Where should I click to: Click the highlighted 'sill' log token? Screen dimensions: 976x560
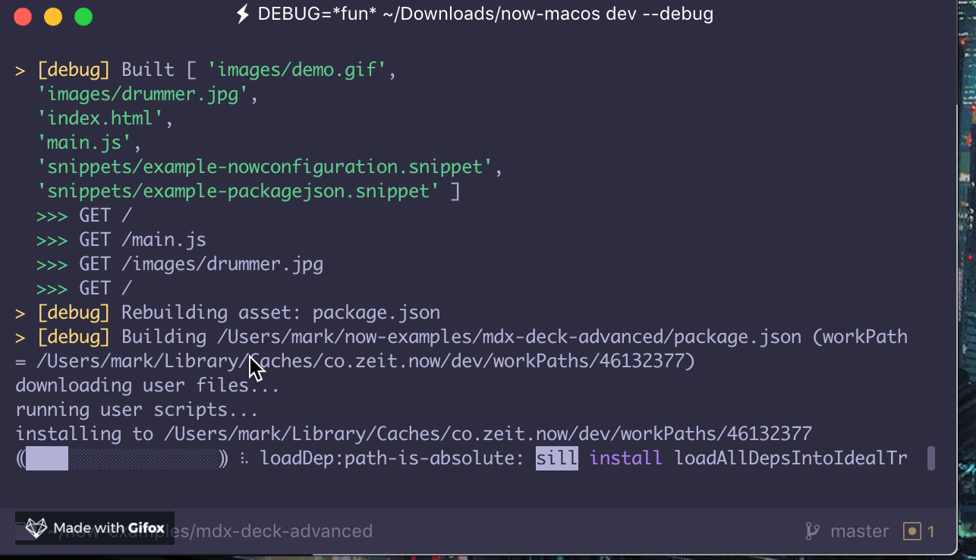tap(556, 458)
